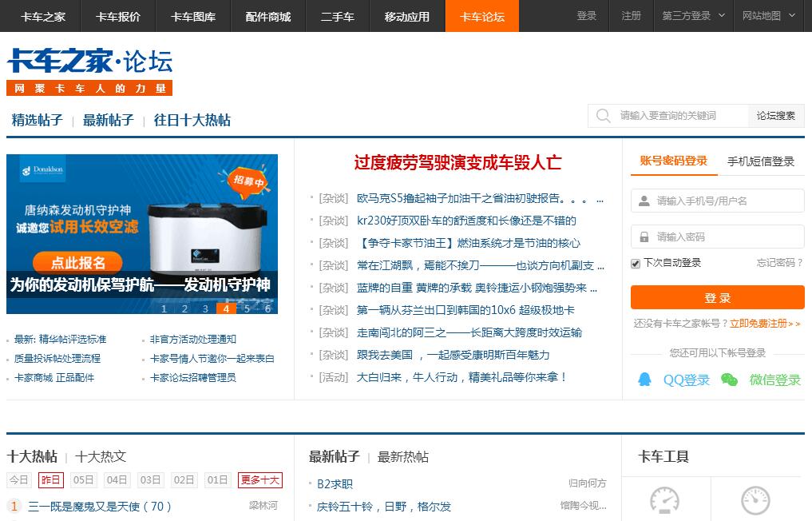Open the 忘记密码？ link
Screen dimensions: 812x521
coord(779,263)
